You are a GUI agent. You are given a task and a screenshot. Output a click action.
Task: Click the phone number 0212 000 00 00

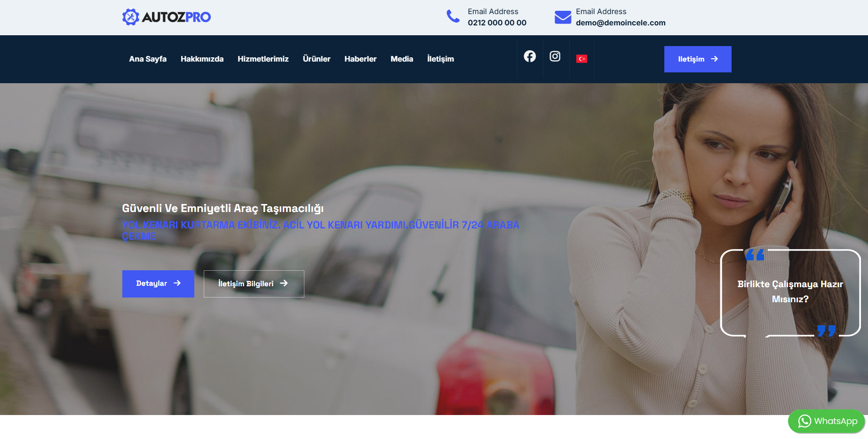(496, 23)
